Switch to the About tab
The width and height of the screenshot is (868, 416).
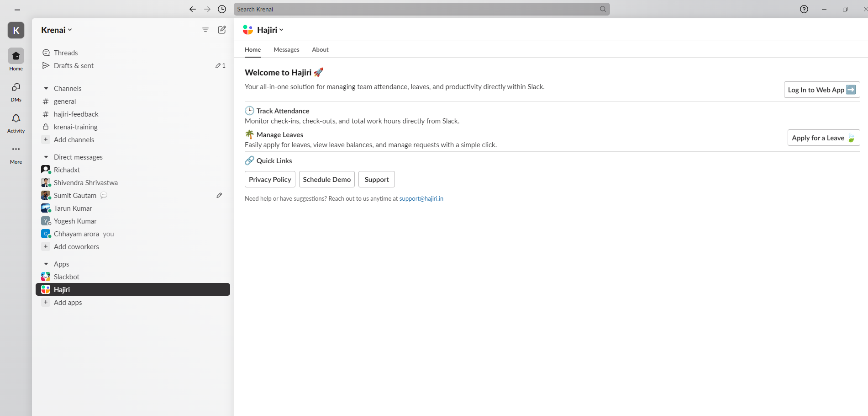[x=320, y=49]
